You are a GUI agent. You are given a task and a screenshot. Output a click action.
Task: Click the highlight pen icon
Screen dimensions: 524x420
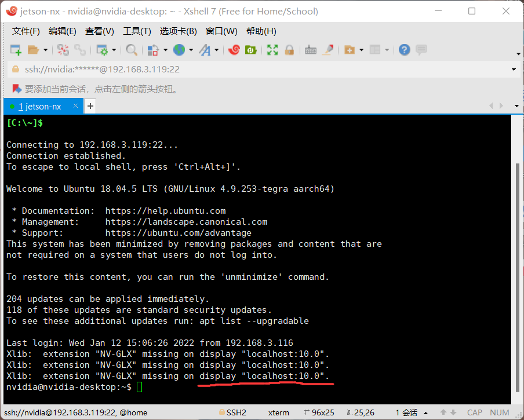[328, 50]
